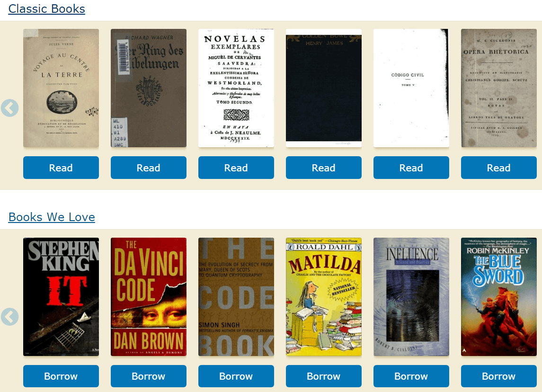Viewport: 542px width, 392px height.
Task: Borrow Matilda by Roald Dahl
Action: click(323, 376)
